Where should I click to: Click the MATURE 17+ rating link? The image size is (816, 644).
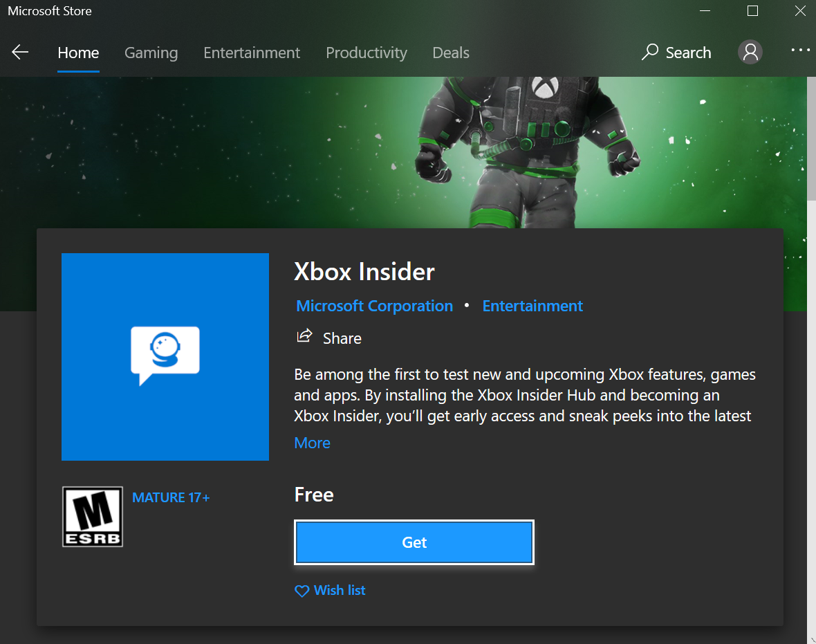(x=171, y=497)
